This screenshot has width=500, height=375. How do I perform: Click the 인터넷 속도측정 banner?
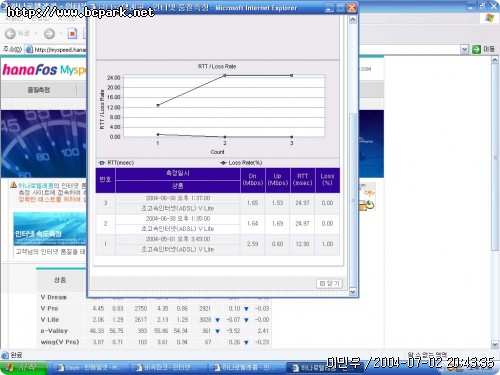(x=49, y=228)
